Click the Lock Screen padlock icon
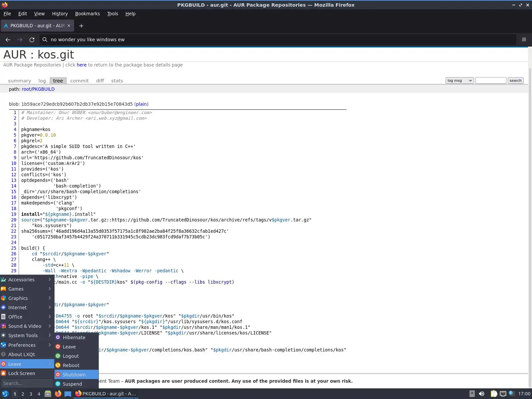The height and width of the screenshot is (399, 532). 3,373
